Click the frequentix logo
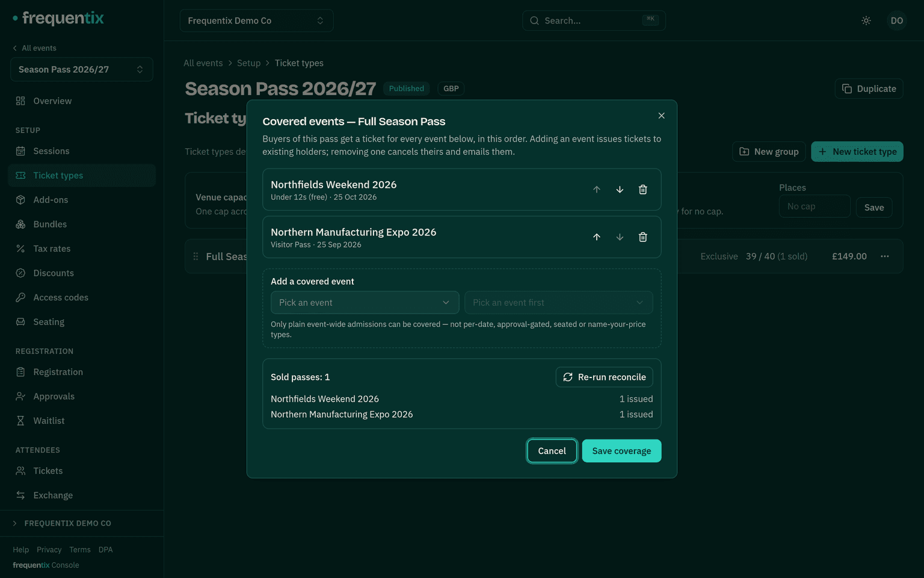The height and width of the screenshot is (578, 924). click(58, 18)
